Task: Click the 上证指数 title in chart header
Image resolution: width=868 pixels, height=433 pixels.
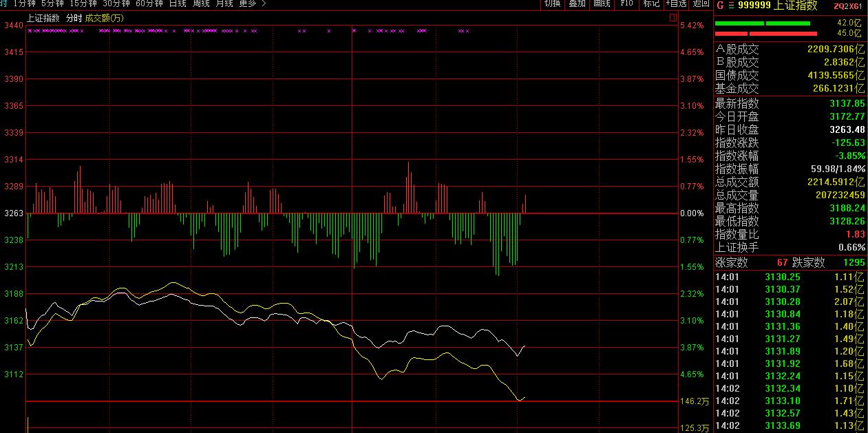Action: click(x=43, y=18)
